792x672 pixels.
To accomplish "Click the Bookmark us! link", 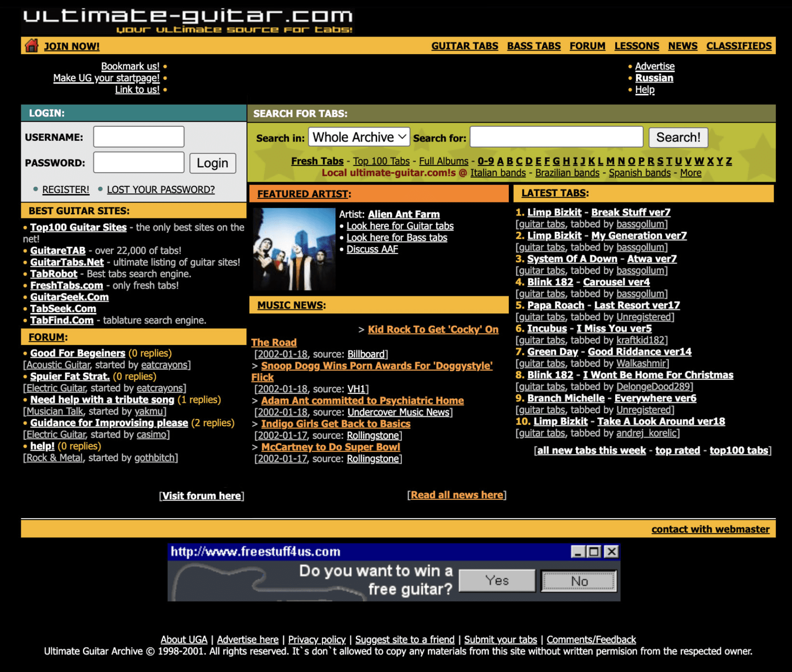I will tap(130, 66).
